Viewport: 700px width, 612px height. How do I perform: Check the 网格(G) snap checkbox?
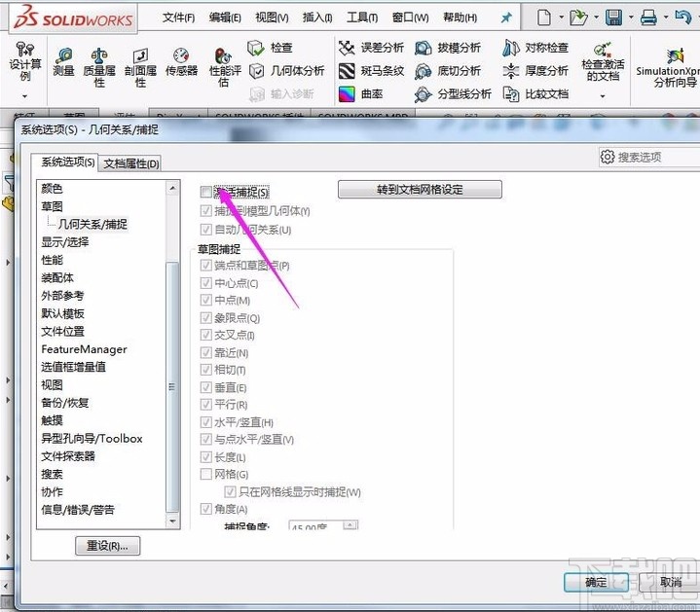[x=205, y=474]
